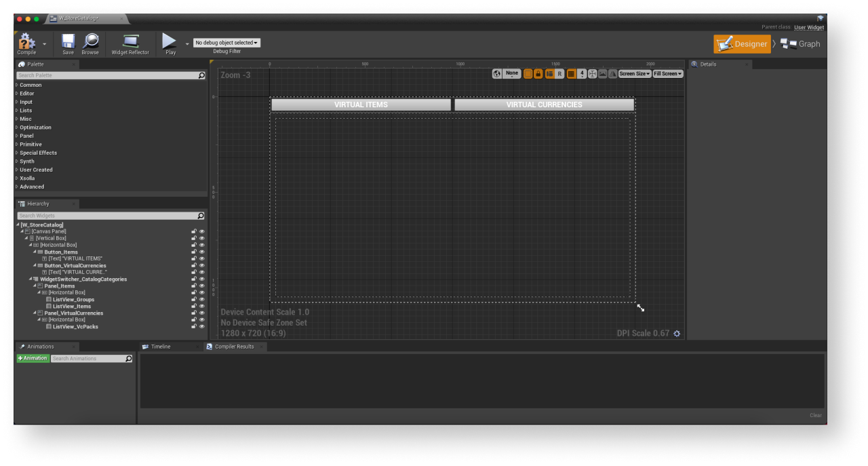Open the debug object filter dropdown
The image size is (868, 466).
pos(226,43)
